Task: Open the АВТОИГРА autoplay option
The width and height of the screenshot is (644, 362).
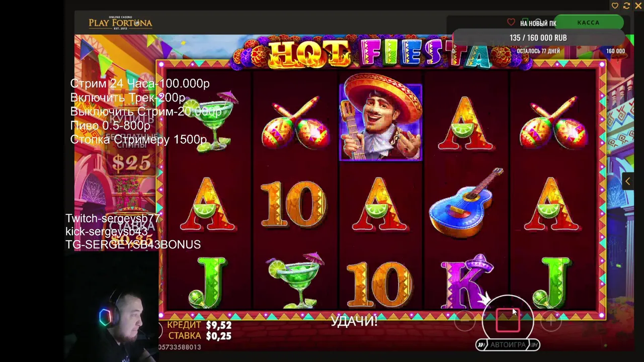Action: (x=508, y=345)
